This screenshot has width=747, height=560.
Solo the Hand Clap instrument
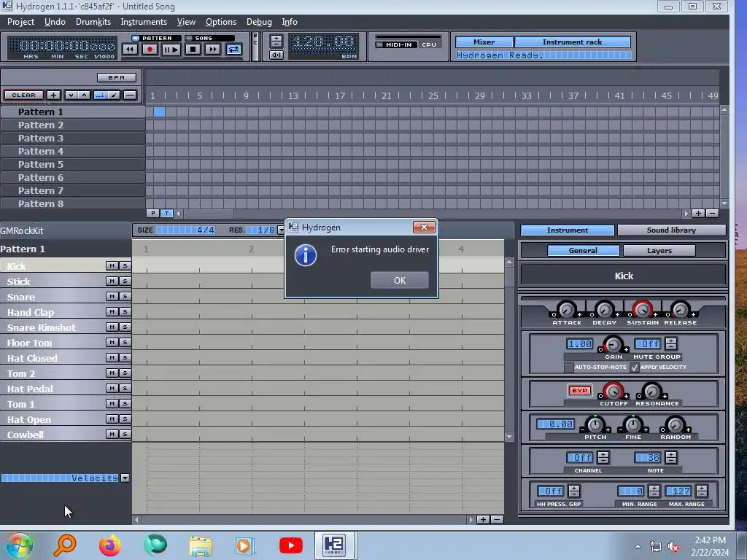click(125, 311)
